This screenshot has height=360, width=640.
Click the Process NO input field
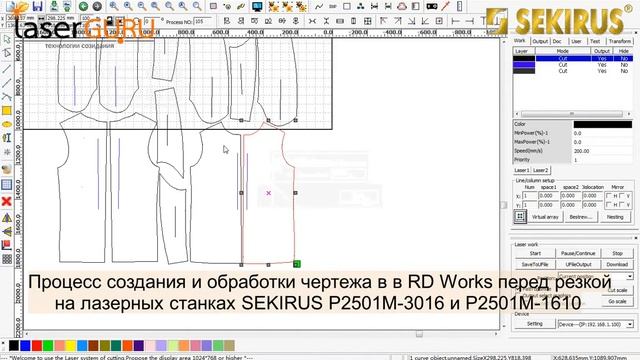[202, 21]
